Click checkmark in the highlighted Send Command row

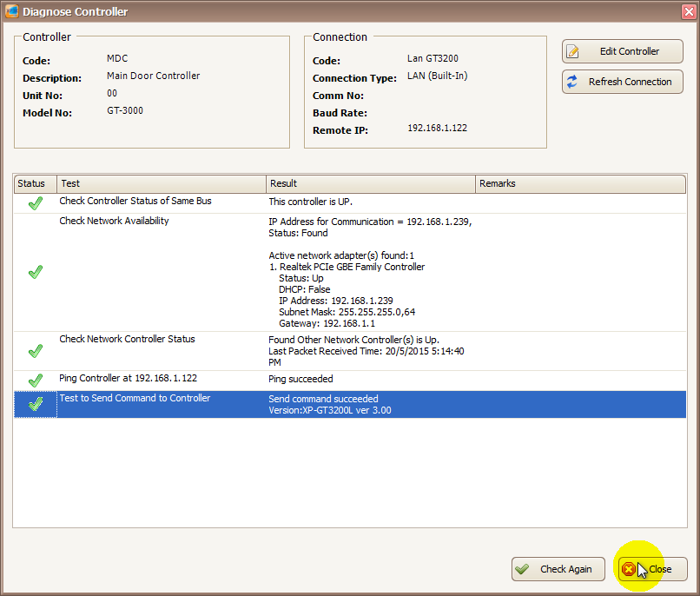click(x=36, y=404)
